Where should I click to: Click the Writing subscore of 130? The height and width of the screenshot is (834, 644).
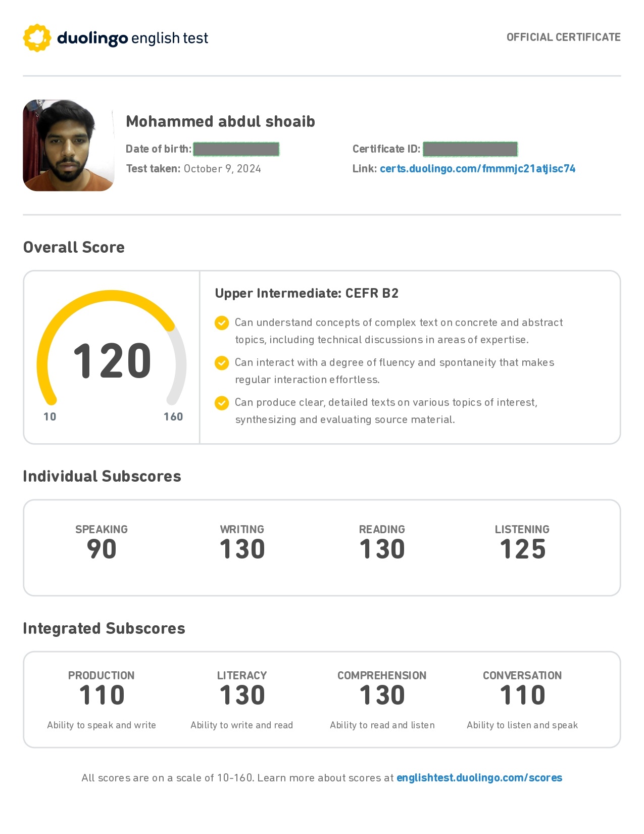[x=242, y=549]
